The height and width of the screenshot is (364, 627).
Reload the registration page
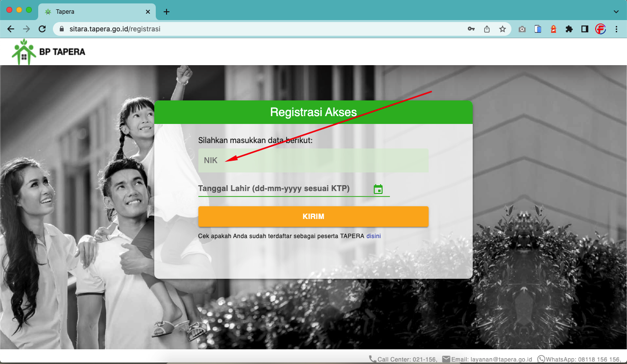(x=42, y=29)
